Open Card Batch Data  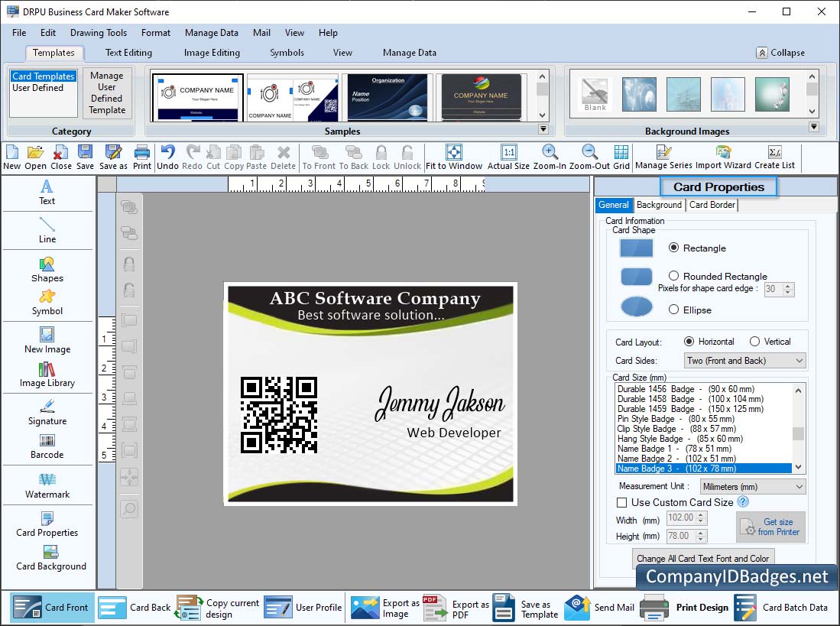[x=780, y=607]
